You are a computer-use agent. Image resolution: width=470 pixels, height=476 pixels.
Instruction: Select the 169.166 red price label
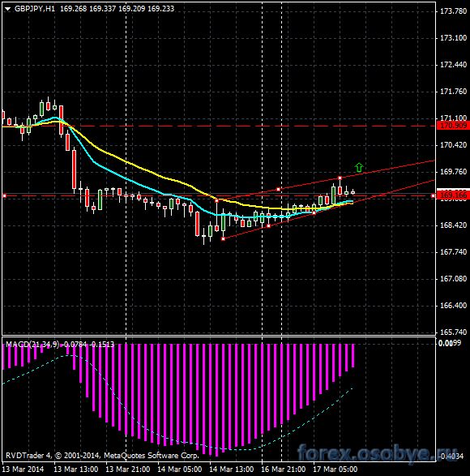coord(453,195)
